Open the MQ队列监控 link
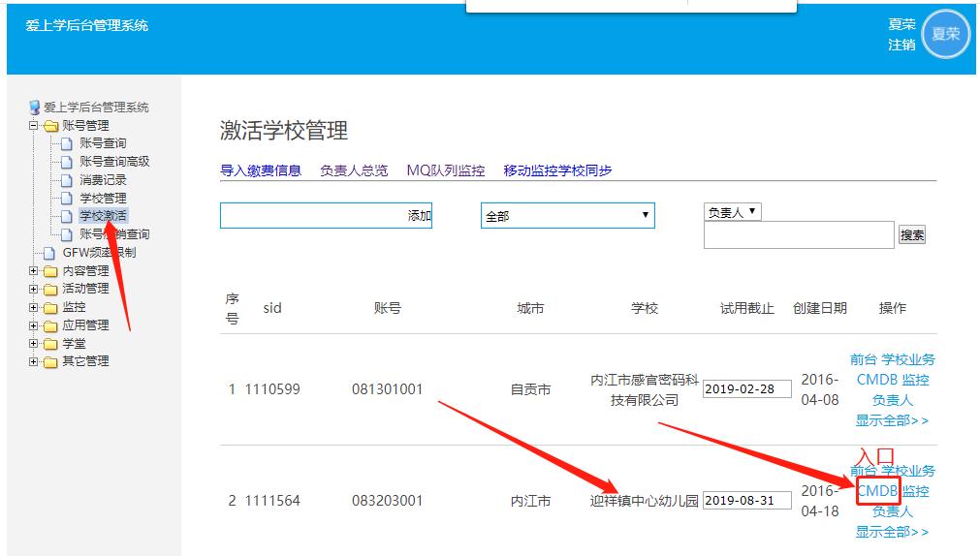Screen dimensions: 980x556 point(445,170)
